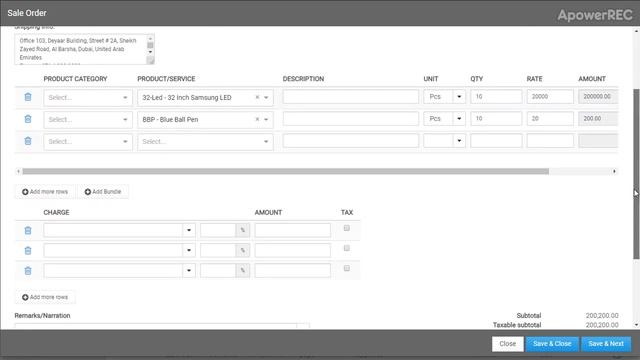Click left arrow of horizontal scrollbar
640x360 pixels.
tap(18, 171)
